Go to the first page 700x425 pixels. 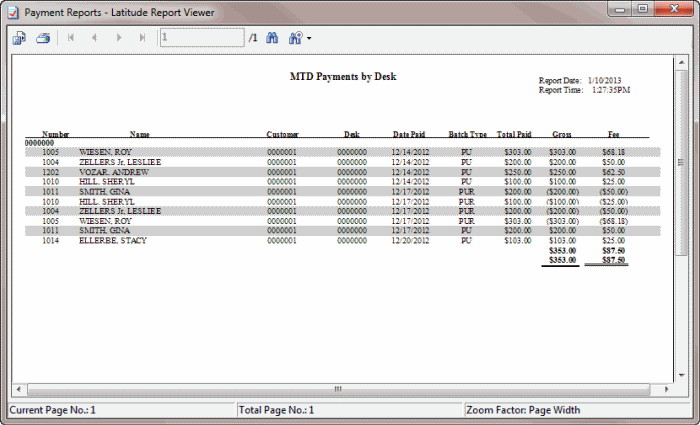point(71,38)
